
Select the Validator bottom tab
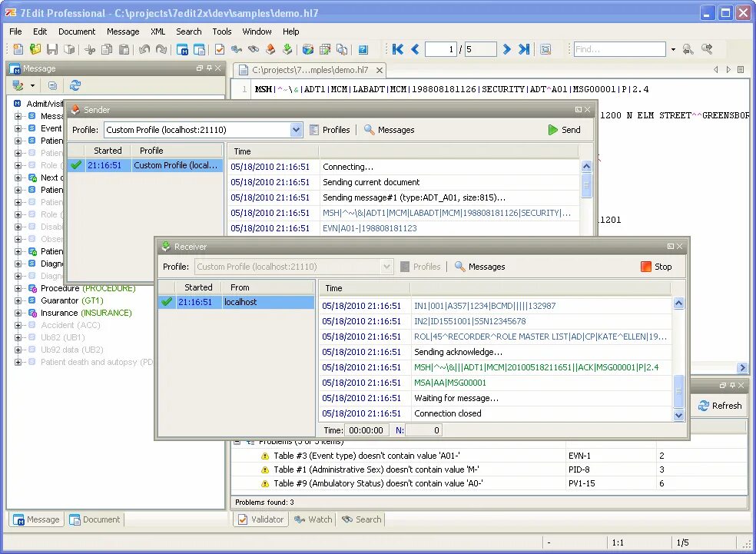(x=261, y=519)
